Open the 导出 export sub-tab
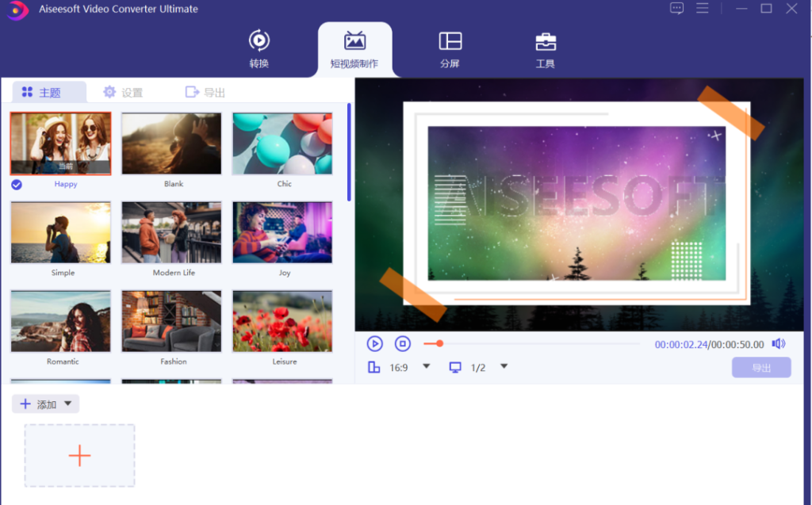The height and width of the screenshot is (505, 812). (x=205, y=92)
